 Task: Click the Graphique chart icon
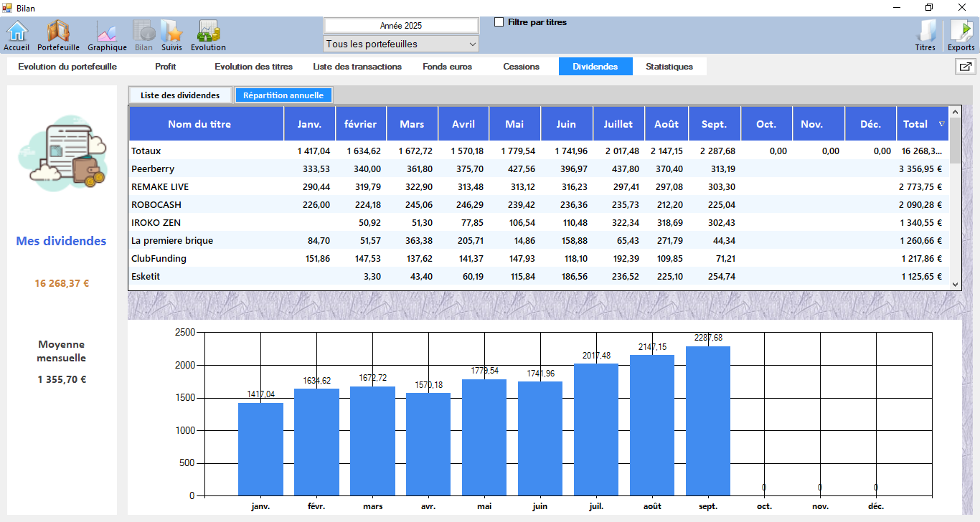[107, 34]
